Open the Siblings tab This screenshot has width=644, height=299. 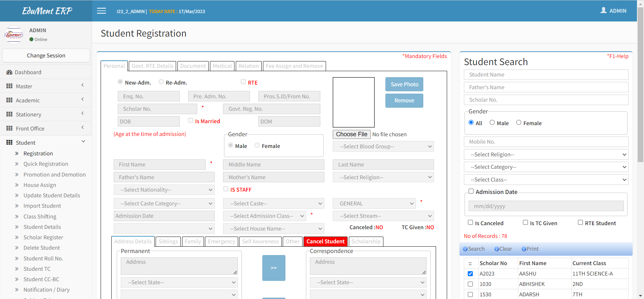point(168,242)
